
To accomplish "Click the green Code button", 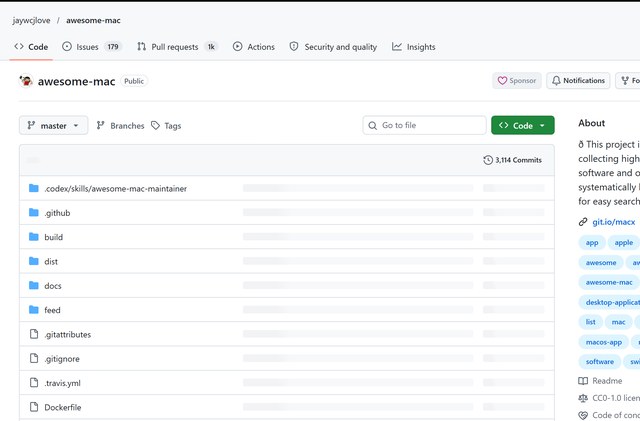I will [523, 125].
